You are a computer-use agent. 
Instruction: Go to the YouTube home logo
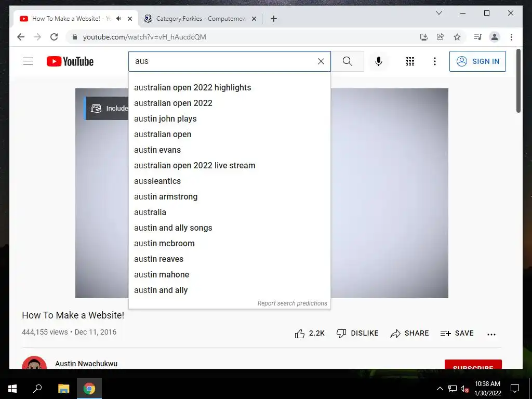(x=70, y=61)
